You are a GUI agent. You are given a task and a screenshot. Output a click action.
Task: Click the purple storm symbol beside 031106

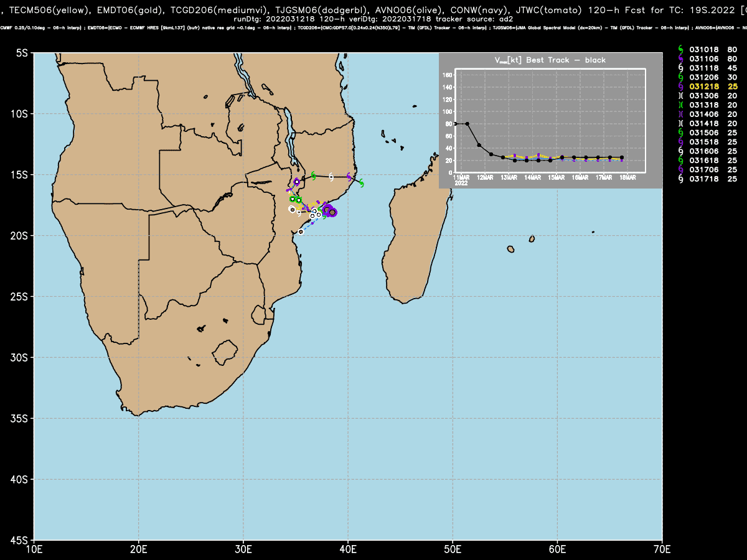680,58
